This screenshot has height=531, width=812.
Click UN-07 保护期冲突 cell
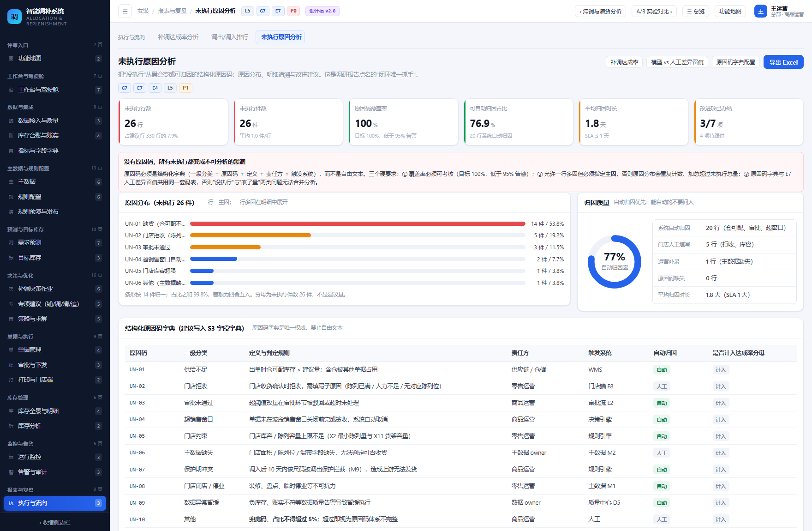click(198, 470)
